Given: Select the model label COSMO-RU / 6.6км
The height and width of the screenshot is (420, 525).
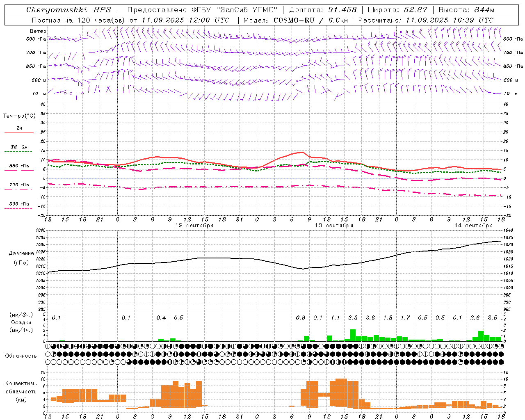Looking at the screenshot, I should point(311,20).
